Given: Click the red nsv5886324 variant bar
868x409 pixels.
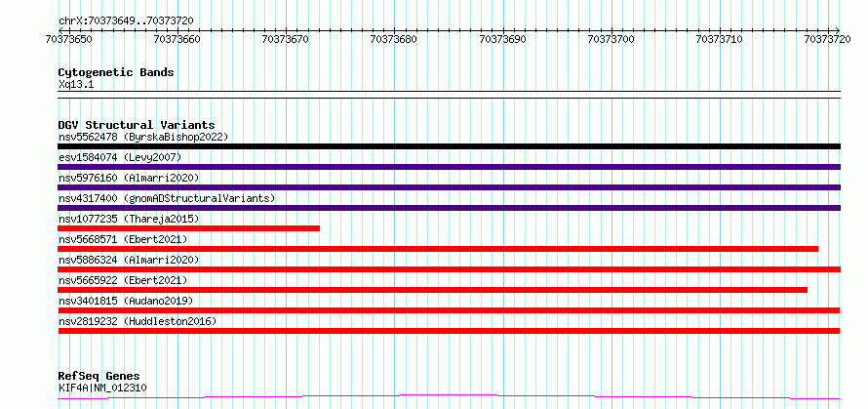Looking at the screenshot, I should (x=449, y=269).
